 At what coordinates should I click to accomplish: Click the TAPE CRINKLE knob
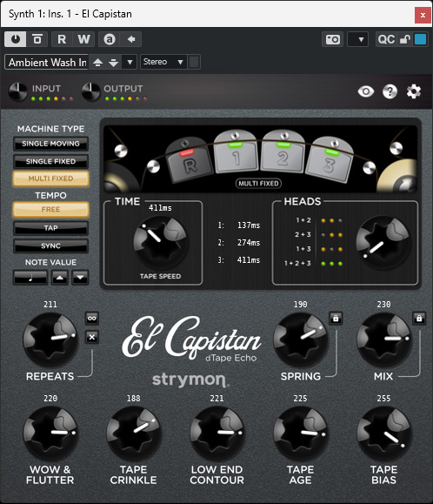[x=134, y=433]
